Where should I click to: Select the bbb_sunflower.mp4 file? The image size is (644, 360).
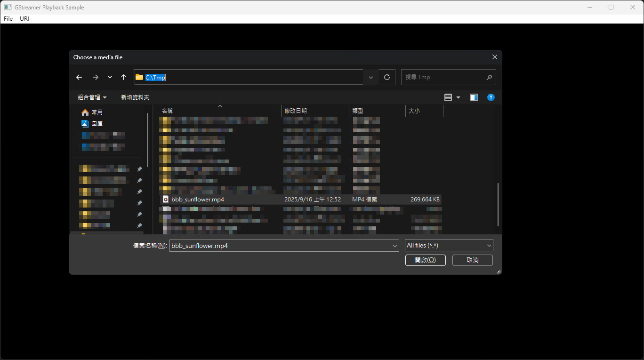tap(198, 200)
